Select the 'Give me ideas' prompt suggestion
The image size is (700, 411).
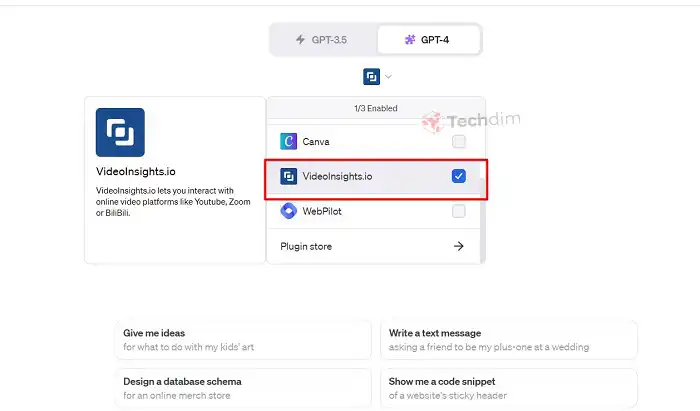(x=243, y=340)
